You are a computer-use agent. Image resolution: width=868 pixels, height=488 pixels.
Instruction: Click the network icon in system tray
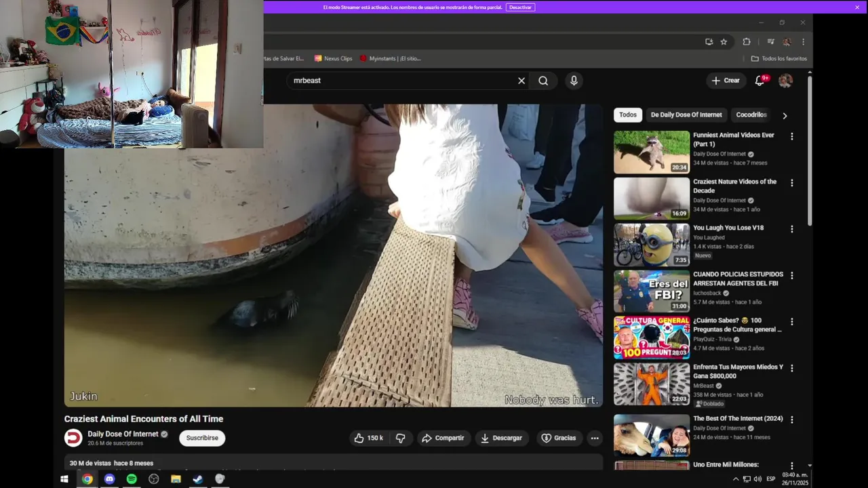[747, 479]
